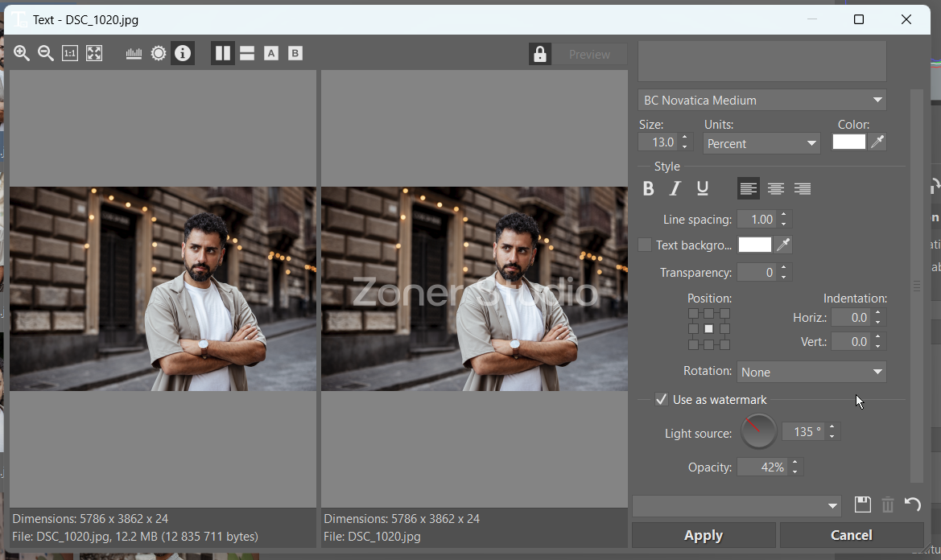Enable the Text background checkbox
This screenshot has width=941, height=560.
[x=645, y=245]
